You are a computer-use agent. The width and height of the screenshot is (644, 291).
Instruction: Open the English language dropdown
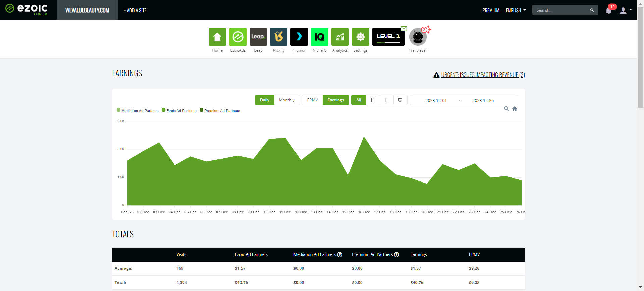click(516, 10)
